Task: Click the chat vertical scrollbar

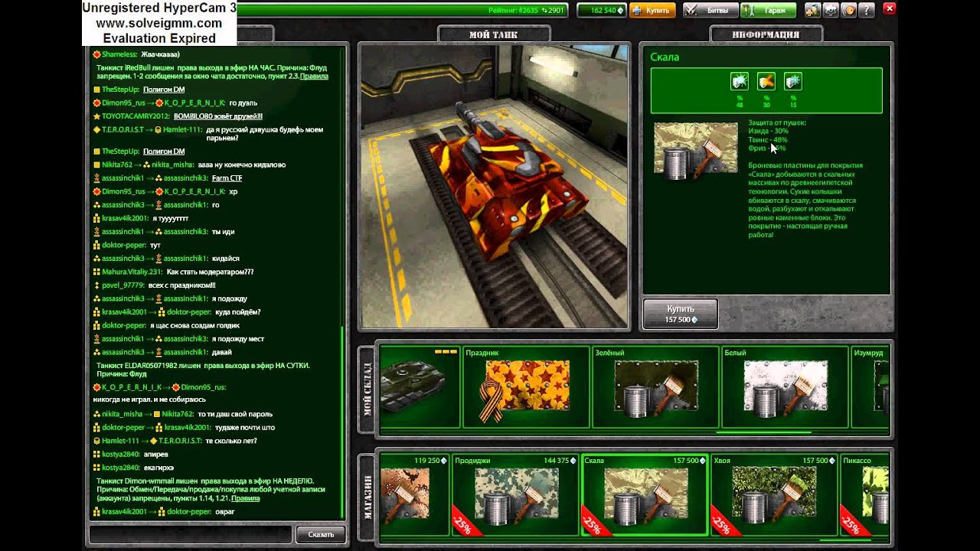Action: coord(342,421)
